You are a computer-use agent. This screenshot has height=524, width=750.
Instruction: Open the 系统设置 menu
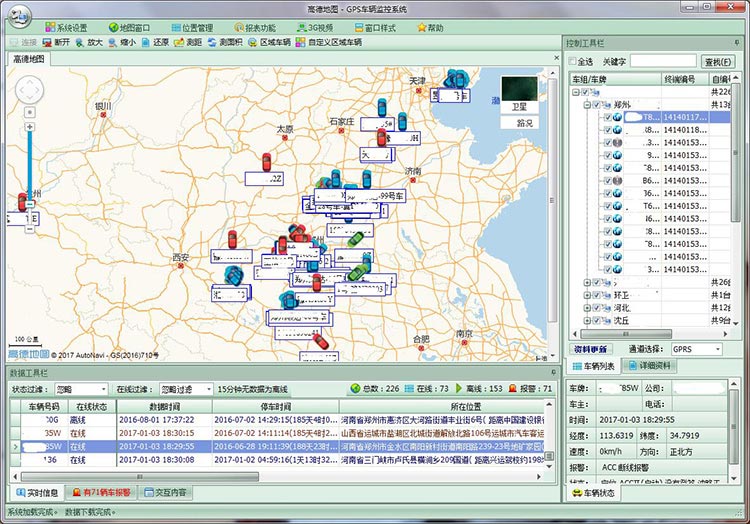pyautogui.click(x=66, y=28)
